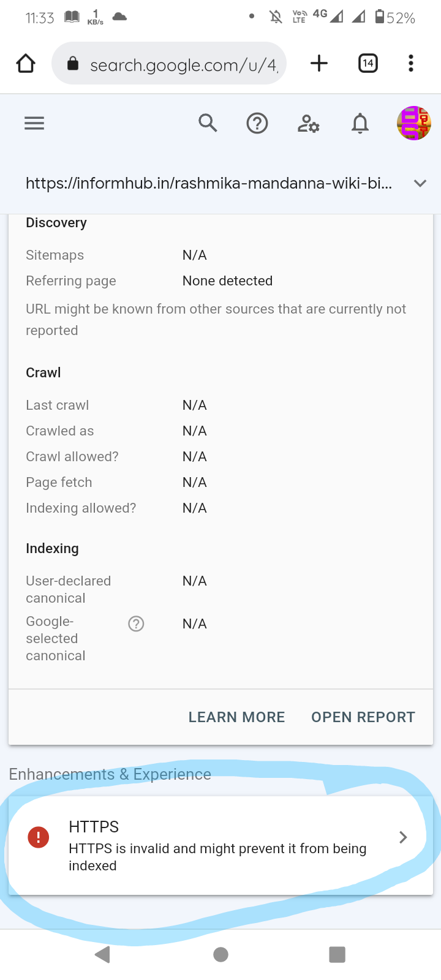Tap the red HTTPS error icon

pos(39,837)
